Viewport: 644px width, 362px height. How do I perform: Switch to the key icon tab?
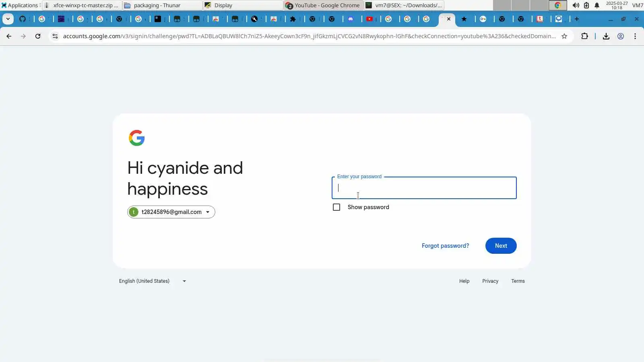pos(483,19)
